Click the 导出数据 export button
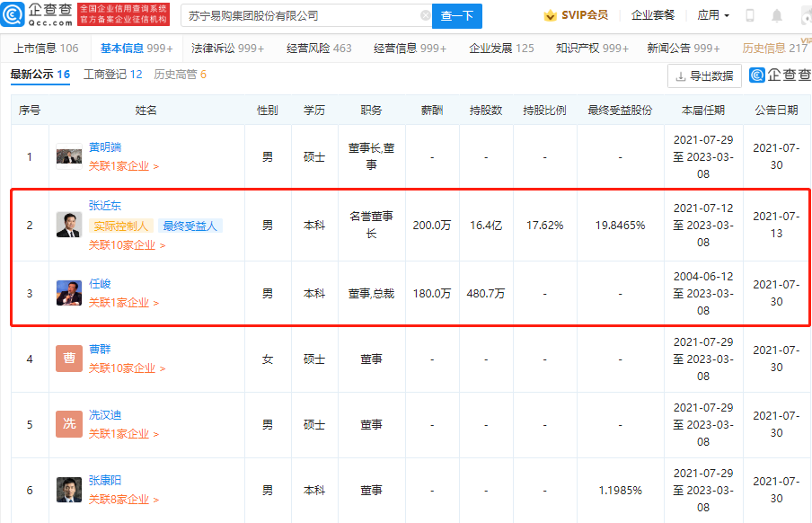The width and height of the screenshot is (812, 523). pos(704,76)
